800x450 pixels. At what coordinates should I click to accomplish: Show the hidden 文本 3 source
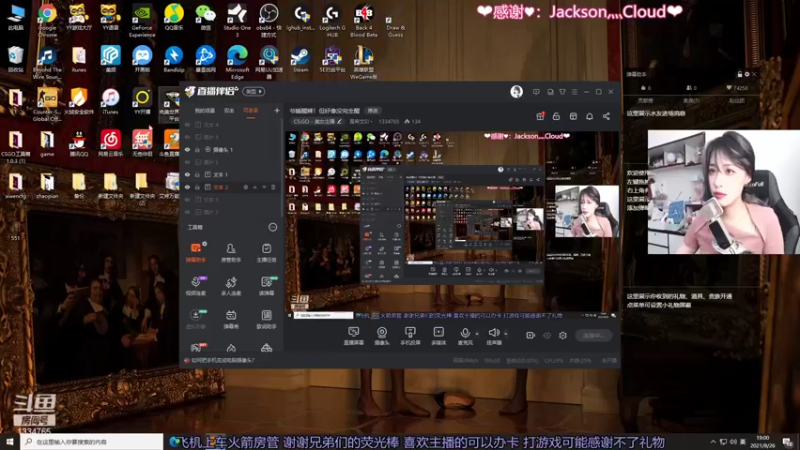tap(187, 199)
